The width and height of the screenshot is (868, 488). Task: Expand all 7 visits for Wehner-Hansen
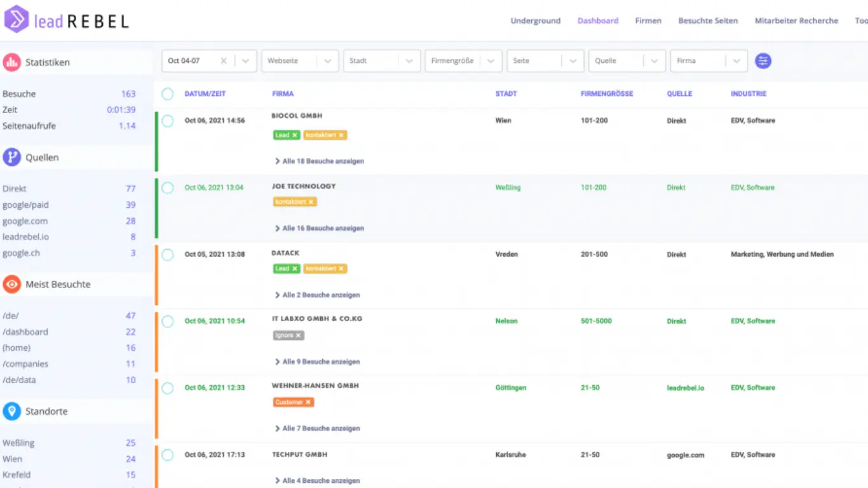coord(318,428)
